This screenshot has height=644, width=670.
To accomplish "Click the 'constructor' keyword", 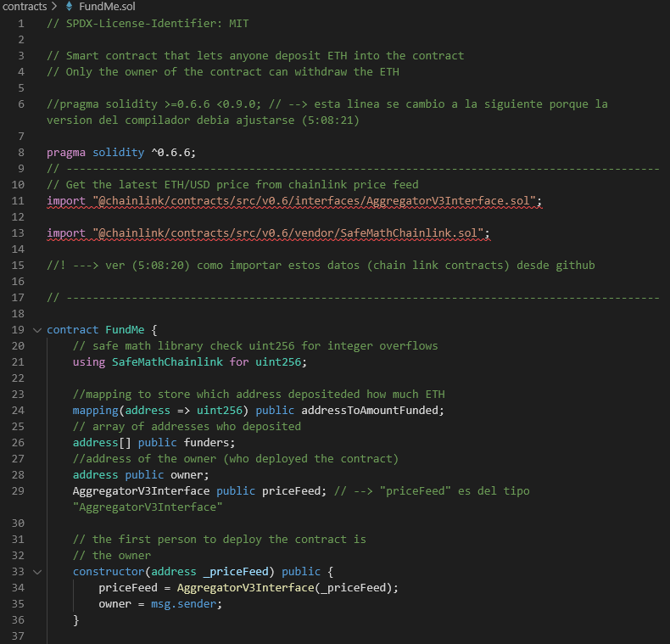I will point(109,572).
